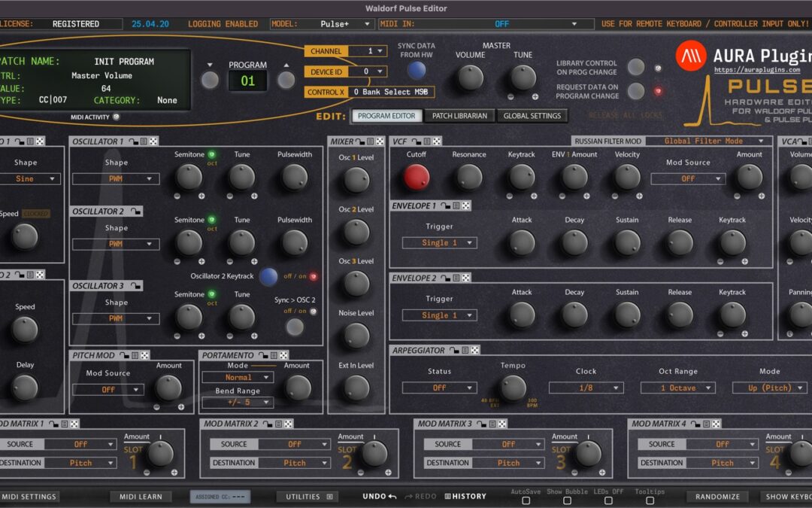Screen dimensions: 812x508
Task: Lock the Oscillator 1 section with padlock icon
Action: [133, 141]
